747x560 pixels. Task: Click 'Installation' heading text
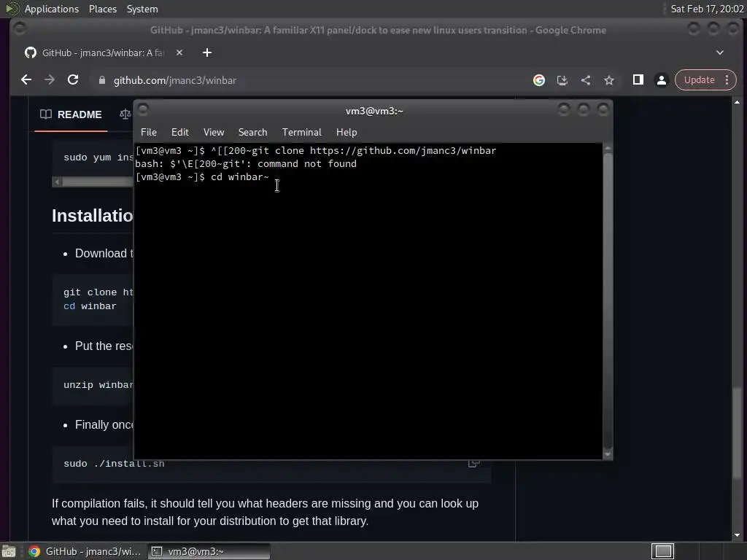[x=93, y=216]
